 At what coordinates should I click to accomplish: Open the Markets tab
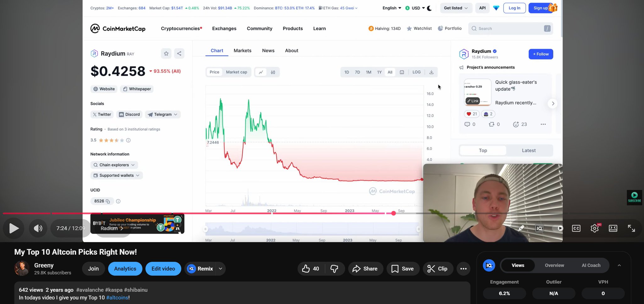[x=242, y=51]
